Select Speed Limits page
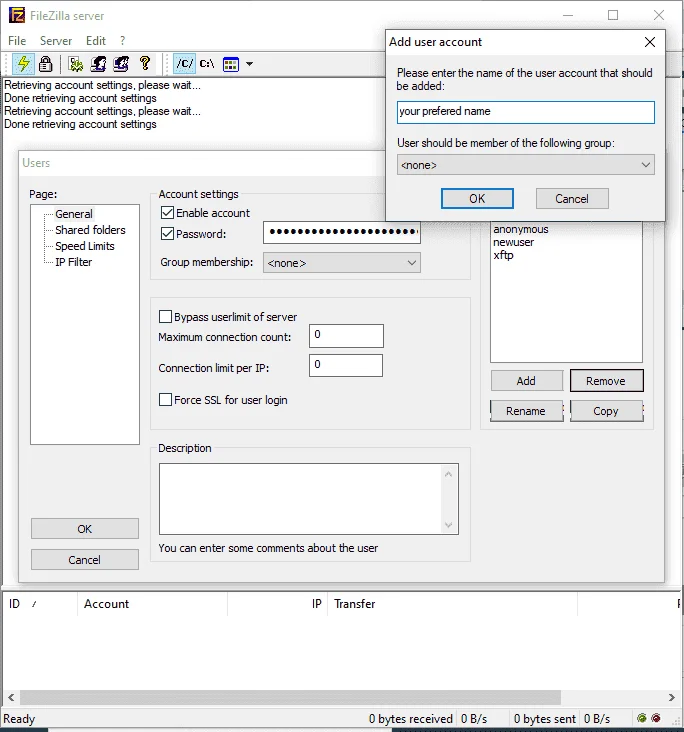 click(x=85, y=246)
